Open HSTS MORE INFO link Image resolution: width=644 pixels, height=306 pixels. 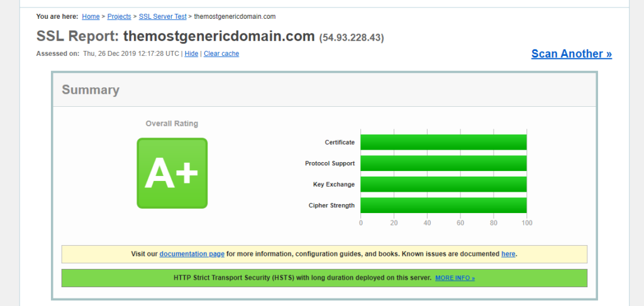(x=455, y=278)
